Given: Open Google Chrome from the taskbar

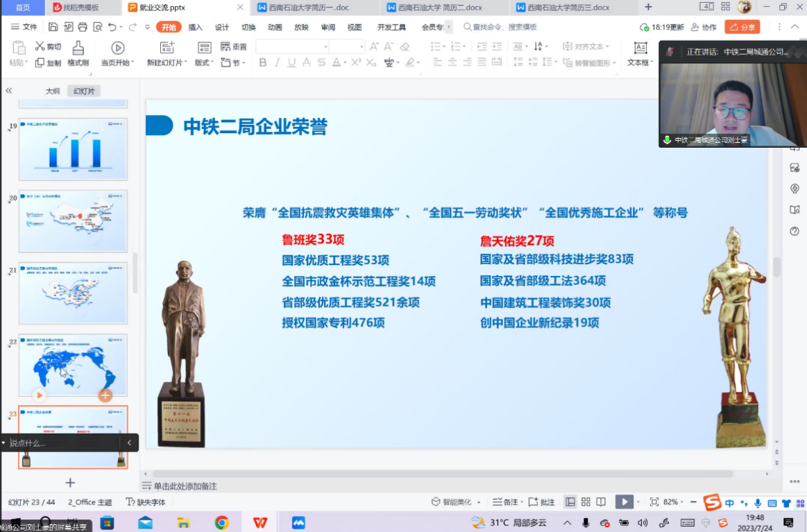Looking at the screenshot, I should click(x=222, y=523).
